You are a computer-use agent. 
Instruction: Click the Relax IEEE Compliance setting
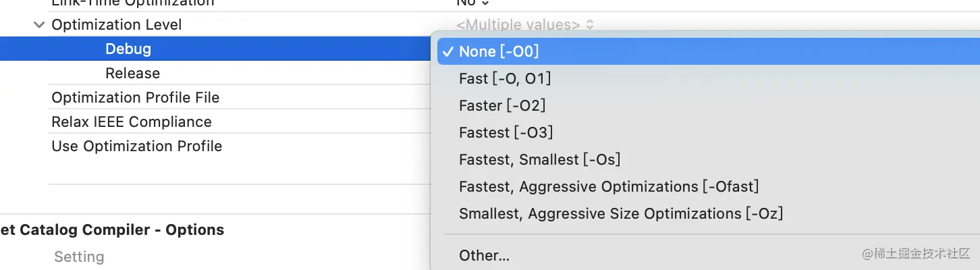[132, 122]
